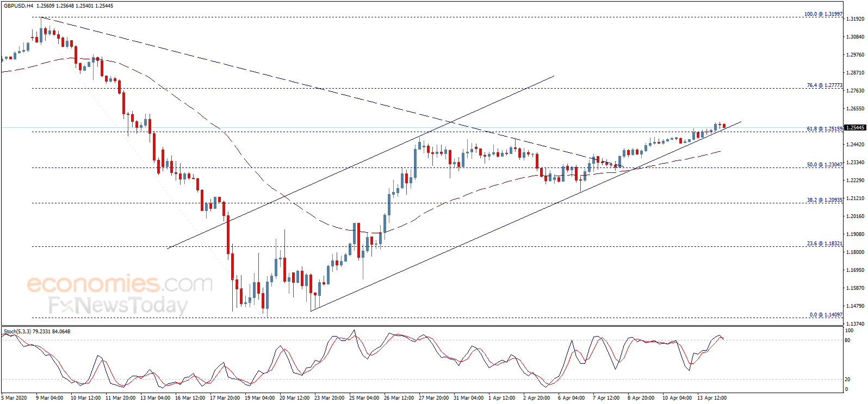Select the 76.4 @ 1.27773 Fibonacci label
This screenshot has width=868, height=404.
coord(824,85)
